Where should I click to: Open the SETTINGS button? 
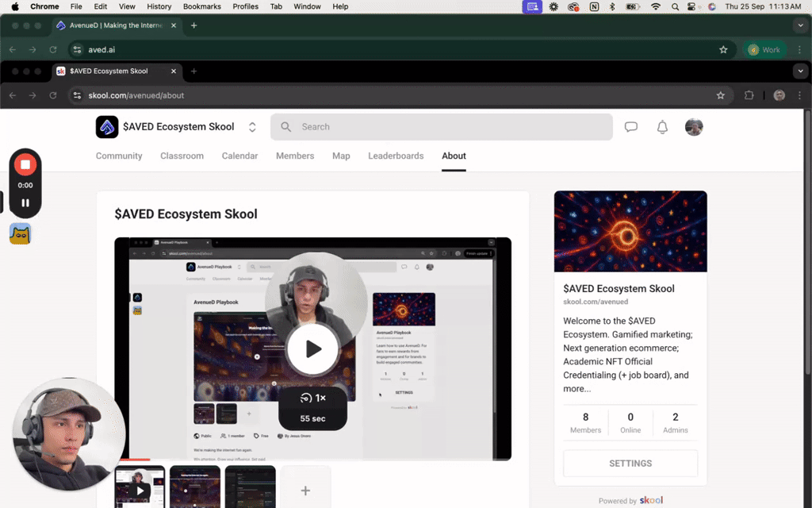coord(630,464)
